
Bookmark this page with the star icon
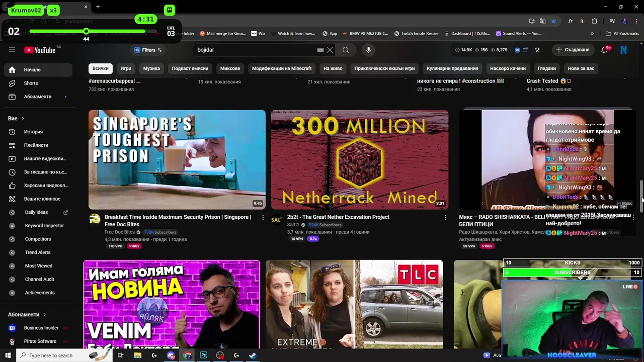point(553,21)
